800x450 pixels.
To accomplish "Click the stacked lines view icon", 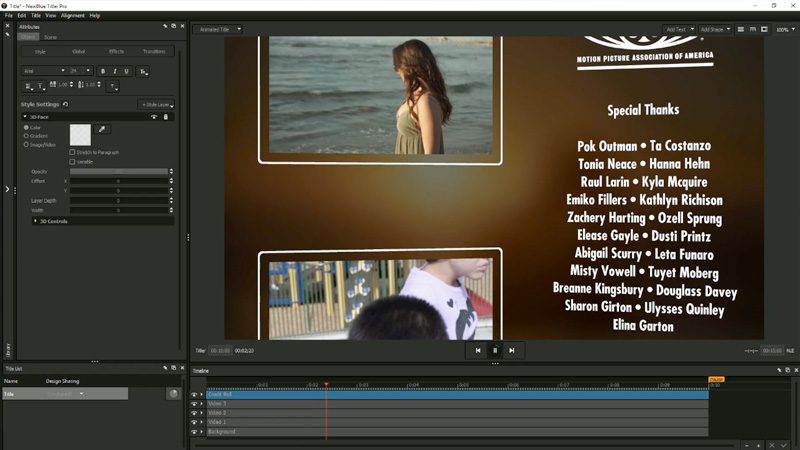I will click(741, 30).
